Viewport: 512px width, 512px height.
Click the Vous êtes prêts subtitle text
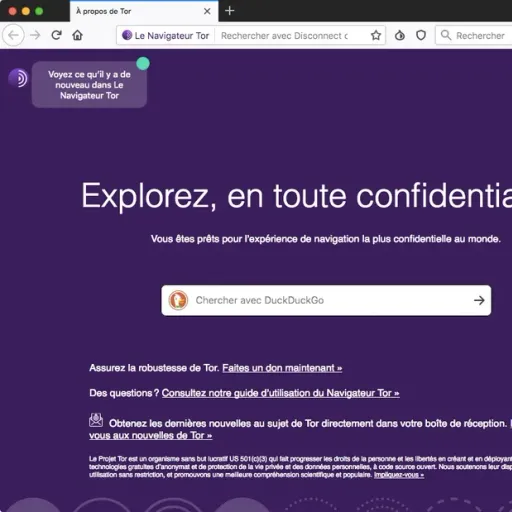click(326, 239)
